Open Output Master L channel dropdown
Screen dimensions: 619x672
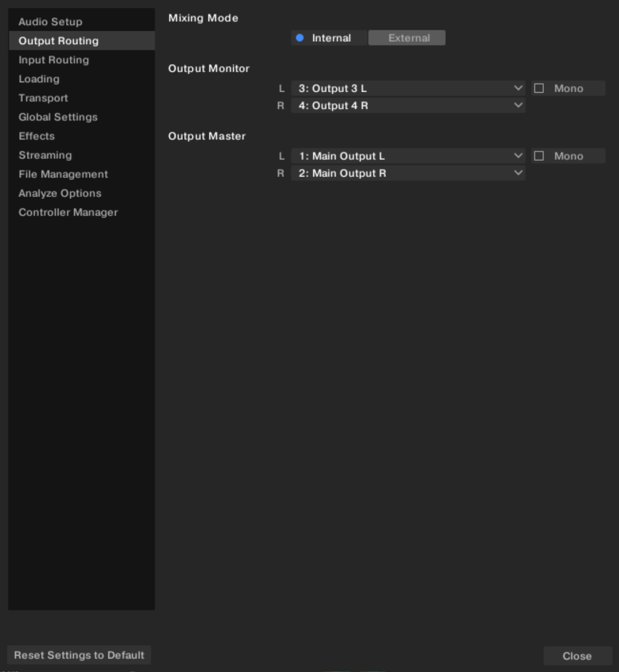coord(408,156)
